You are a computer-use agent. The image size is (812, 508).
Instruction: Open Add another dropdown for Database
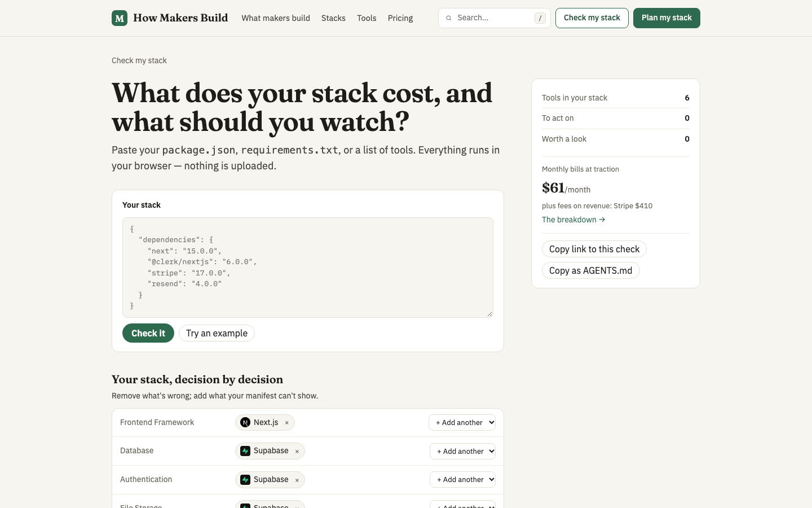463,451
